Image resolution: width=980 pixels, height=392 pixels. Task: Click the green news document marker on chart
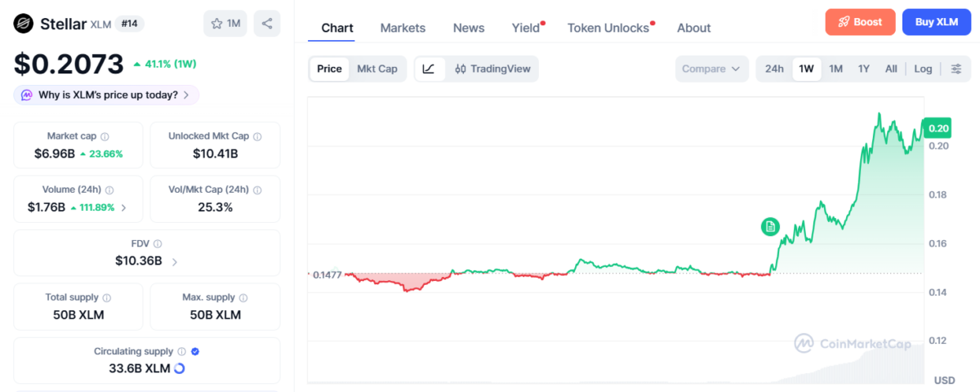(770, 226)
